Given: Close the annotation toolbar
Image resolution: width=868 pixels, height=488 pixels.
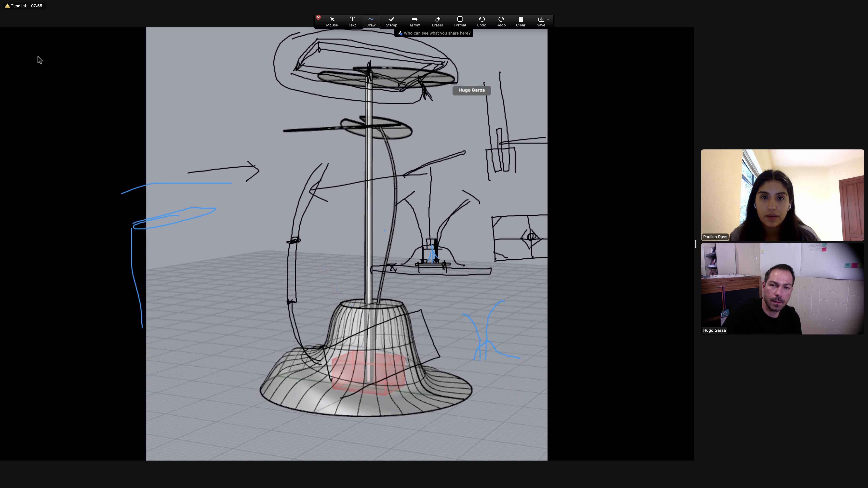Looking at the screenshot, I should [x=318, y=17].
